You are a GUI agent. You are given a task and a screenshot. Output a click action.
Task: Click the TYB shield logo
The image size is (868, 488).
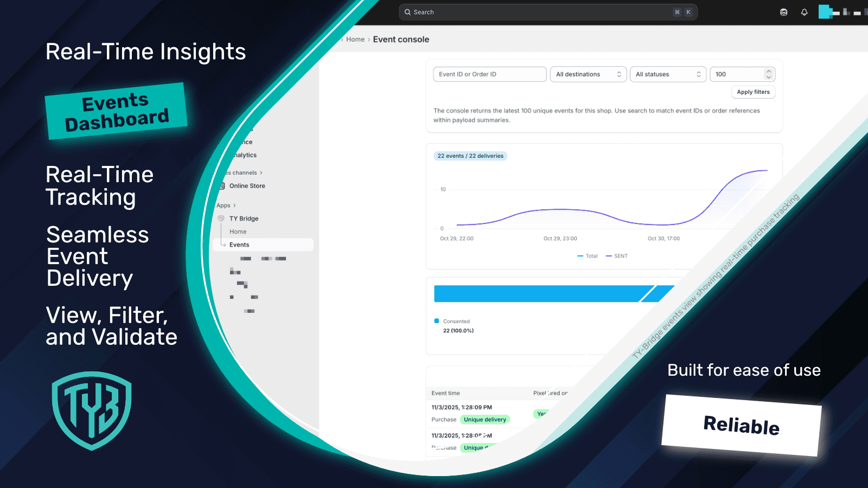(x=91, y=410)
